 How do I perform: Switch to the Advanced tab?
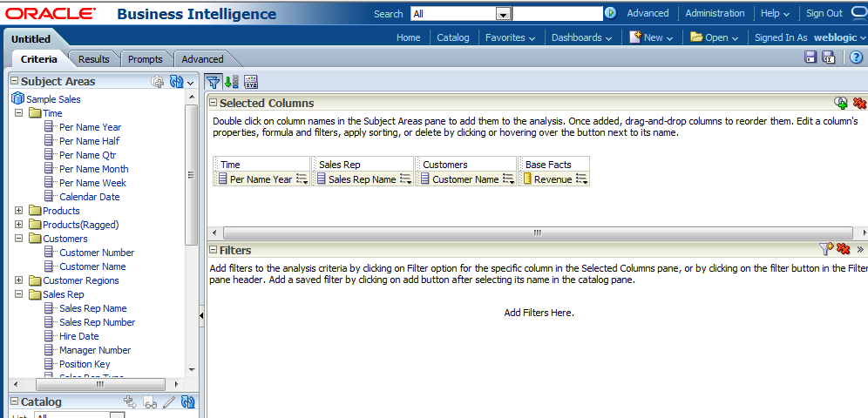coord(202,58)
